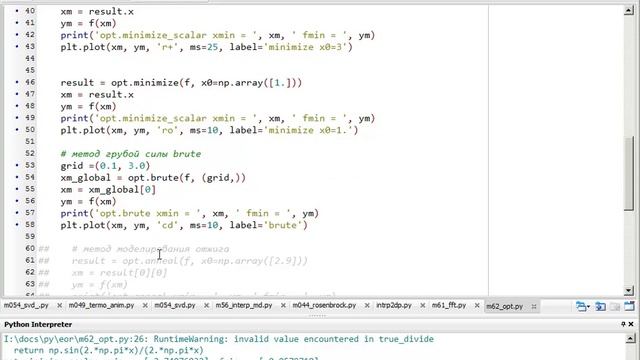Pin the Python Interpreter panel

click(623, 324)
